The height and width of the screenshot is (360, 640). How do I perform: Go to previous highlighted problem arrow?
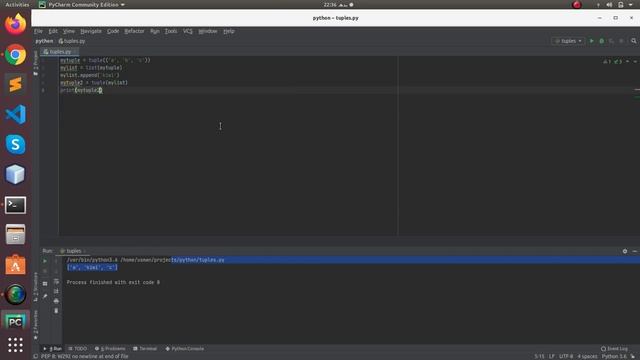coord(628,62)
